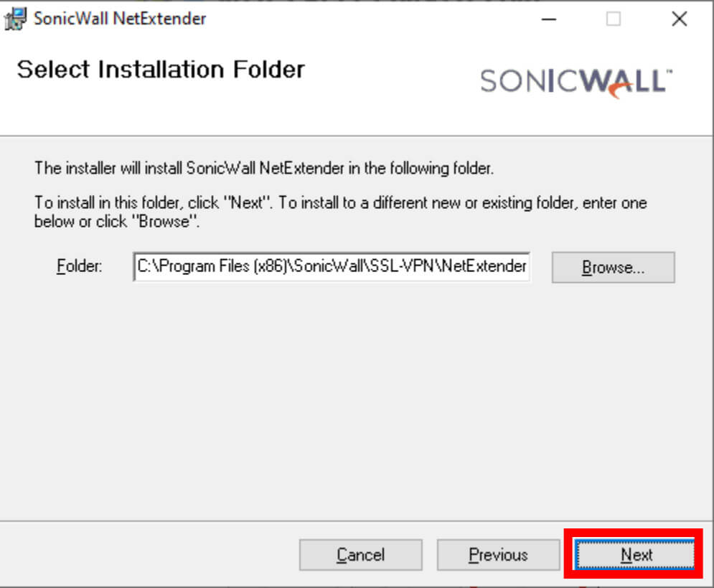Click the grayed-out maximize button
Image resolution: width=714 pixels, height=588 pixels.
point(614,19)
